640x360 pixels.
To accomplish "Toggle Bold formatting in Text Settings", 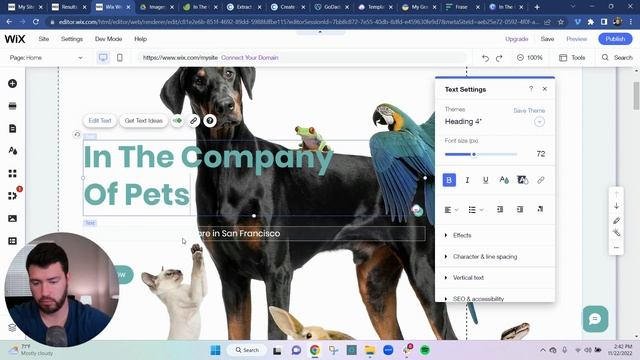I will 449,180.
